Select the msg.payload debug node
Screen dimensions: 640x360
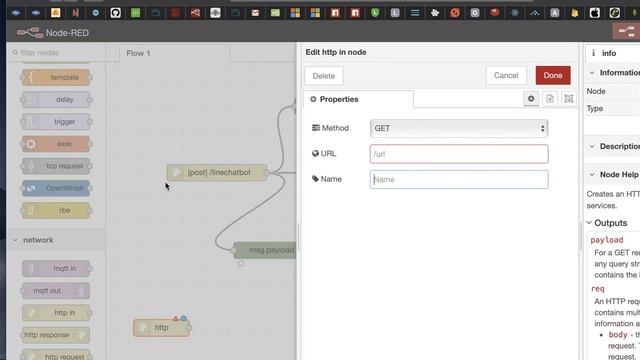tap(265, 250)
